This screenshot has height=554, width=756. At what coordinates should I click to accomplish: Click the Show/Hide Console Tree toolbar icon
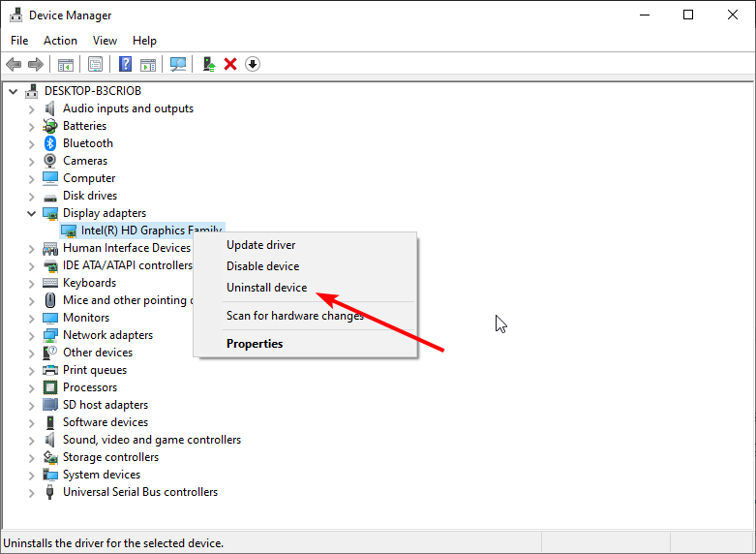point(66,64)
